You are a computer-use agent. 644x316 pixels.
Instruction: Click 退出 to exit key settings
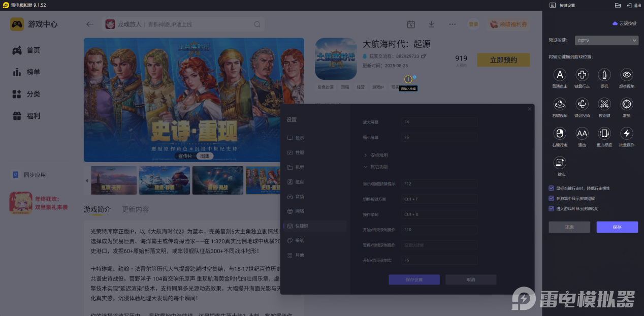click(x=634, y=5)
